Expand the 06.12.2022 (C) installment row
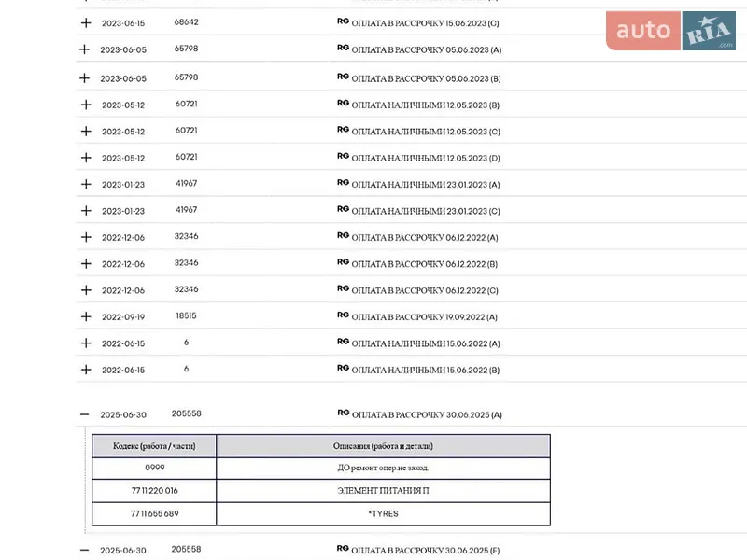 (x=86, y=290)
